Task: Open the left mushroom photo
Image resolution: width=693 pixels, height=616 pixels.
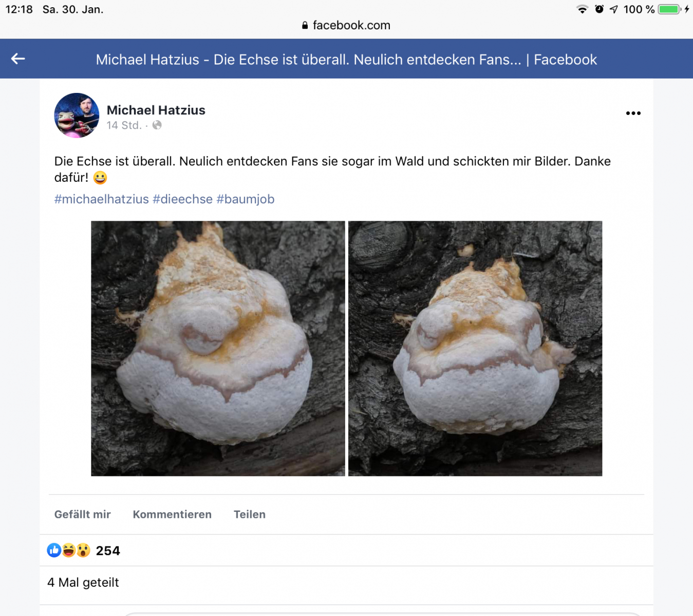Action: point(218,348)
